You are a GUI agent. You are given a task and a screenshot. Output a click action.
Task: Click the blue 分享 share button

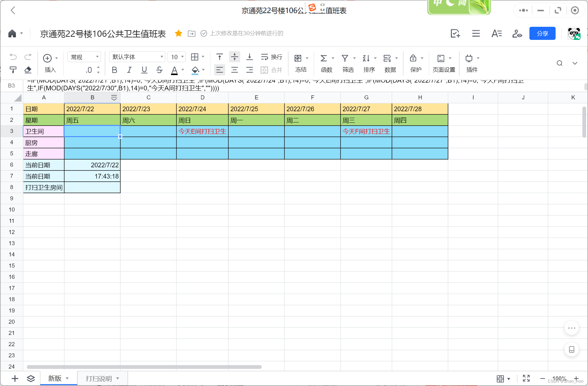pyautogui.click(x=542, y=33)
